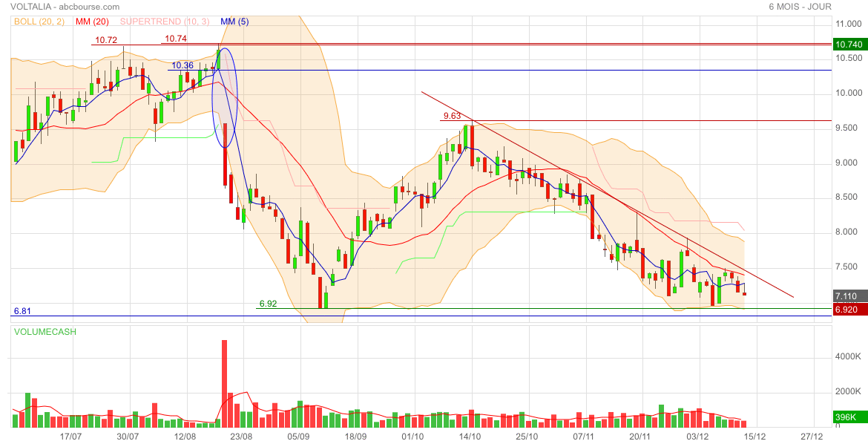Click the 30/07 date label
868x444 pixels.
(128, 437)
